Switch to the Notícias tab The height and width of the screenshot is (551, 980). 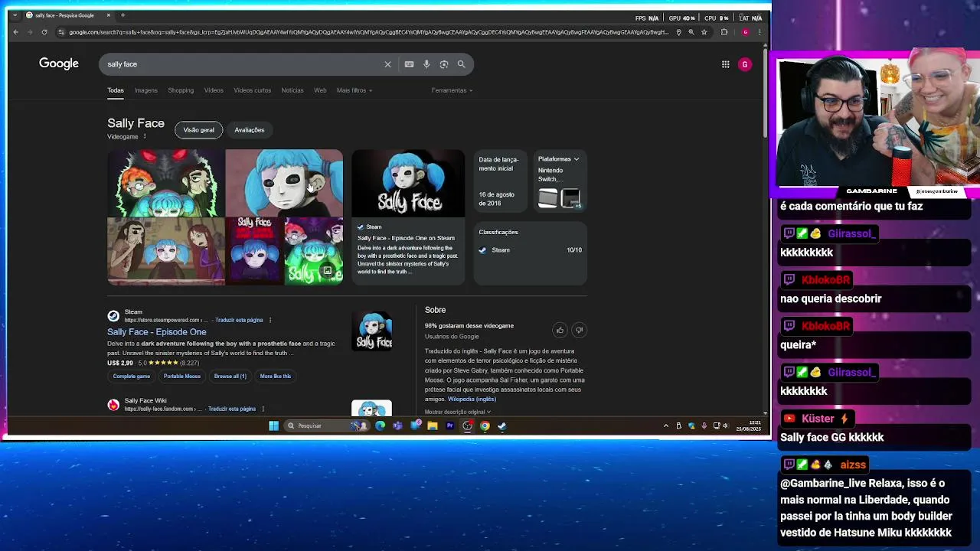(292, 90)
